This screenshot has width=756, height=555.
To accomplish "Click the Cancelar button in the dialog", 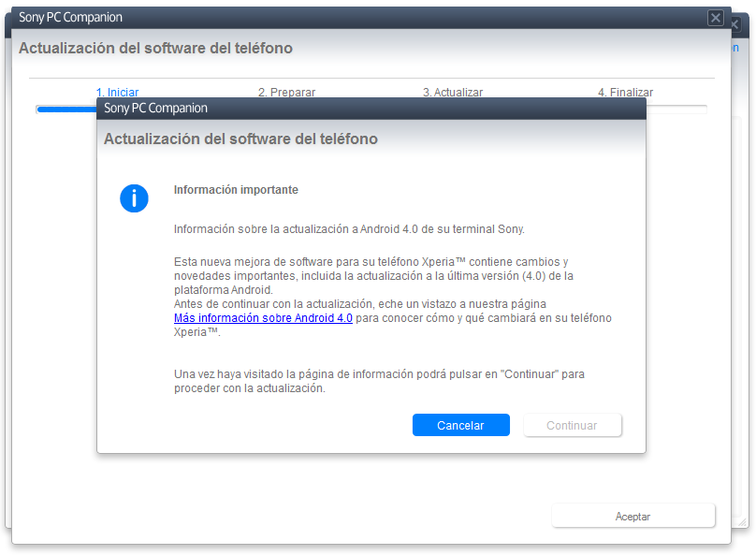I will click(x=461, y=425).
